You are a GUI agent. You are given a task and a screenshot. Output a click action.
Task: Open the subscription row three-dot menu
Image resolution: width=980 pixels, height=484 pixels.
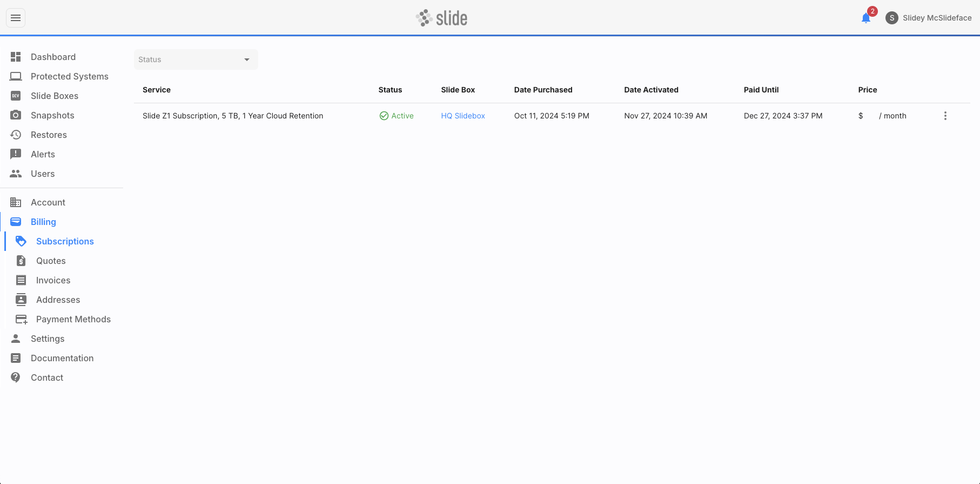click(945, 116)
